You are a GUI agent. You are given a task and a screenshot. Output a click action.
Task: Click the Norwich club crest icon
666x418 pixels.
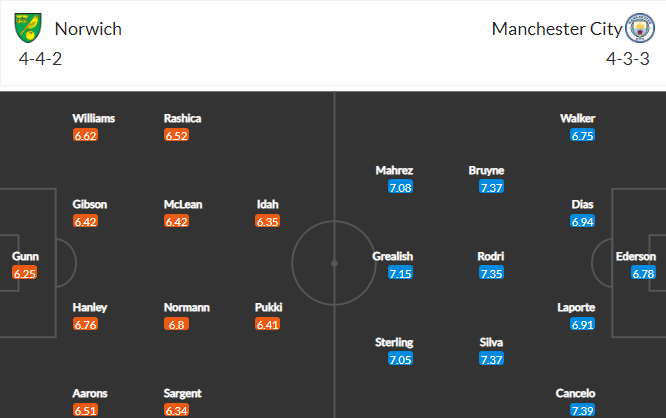click(x=28, y=28)
